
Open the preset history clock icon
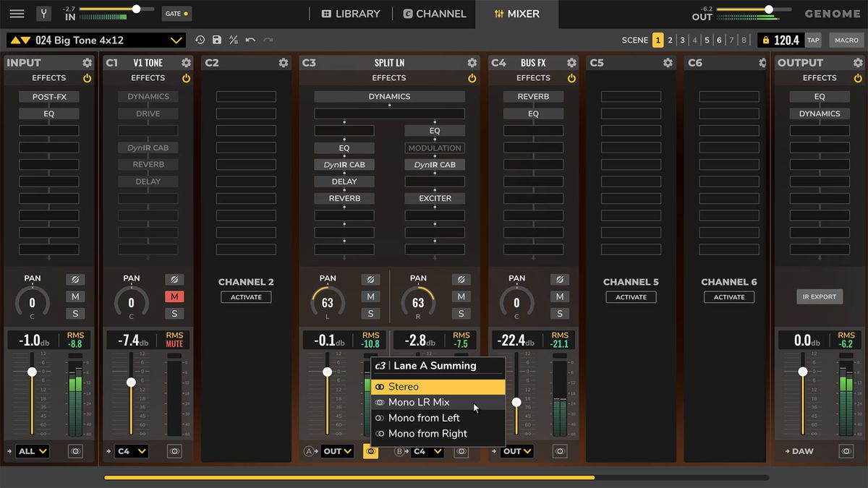[201, 40]
